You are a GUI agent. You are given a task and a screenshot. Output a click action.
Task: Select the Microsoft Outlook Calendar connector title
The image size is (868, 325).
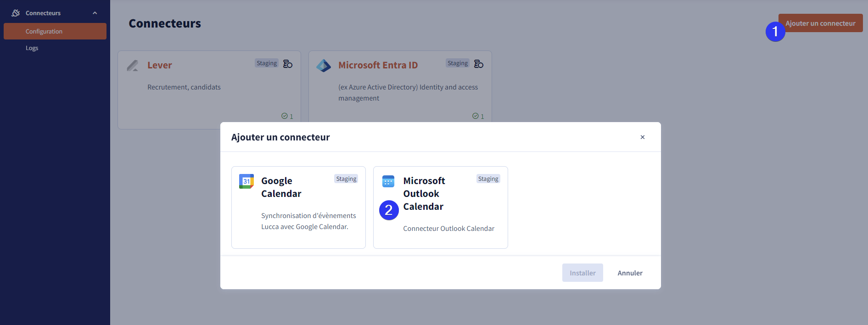tap(424, 194)
